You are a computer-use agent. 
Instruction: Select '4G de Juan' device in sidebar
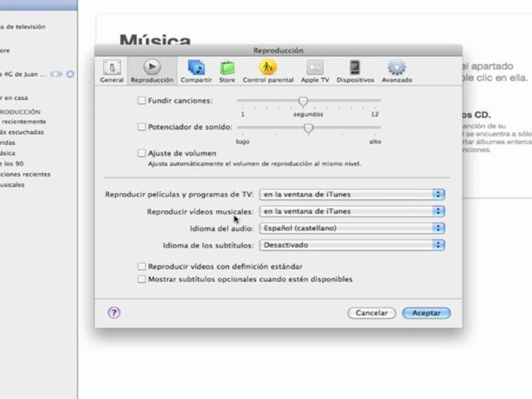pos(23,74)
